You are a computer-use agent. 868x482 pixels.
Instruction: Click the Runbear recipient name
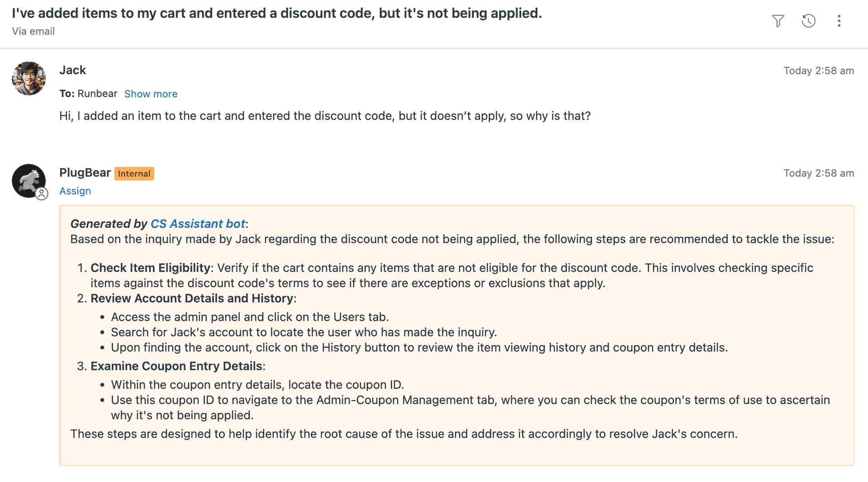[97, 94]
